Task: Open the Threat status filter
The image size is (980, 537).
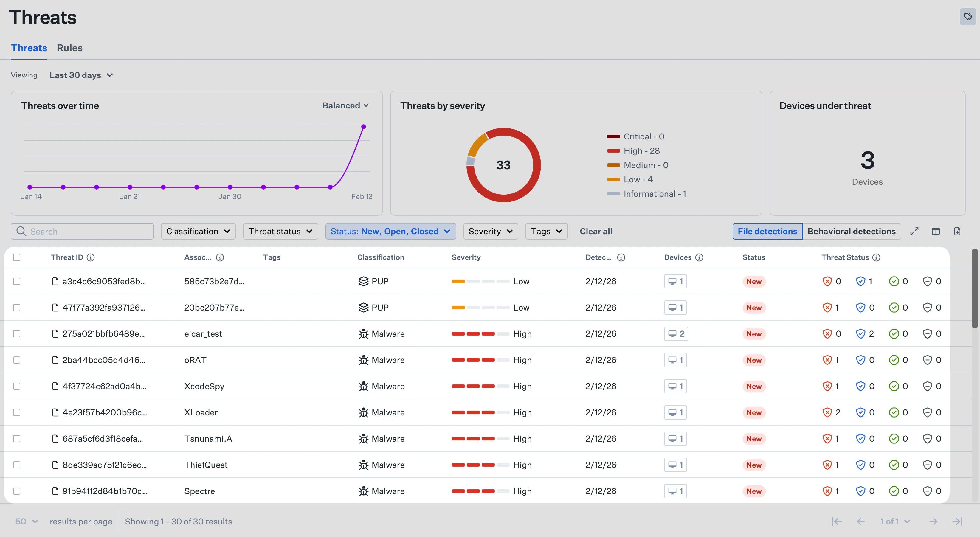Action: (x=280, y=231)
